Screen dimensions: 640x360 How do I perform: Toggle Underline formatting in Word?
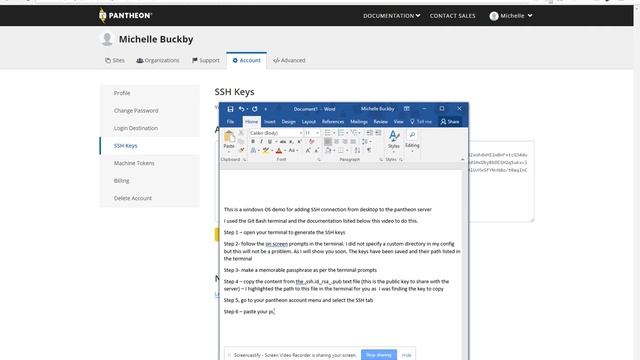pyautogui.click(x=270, y=142)
